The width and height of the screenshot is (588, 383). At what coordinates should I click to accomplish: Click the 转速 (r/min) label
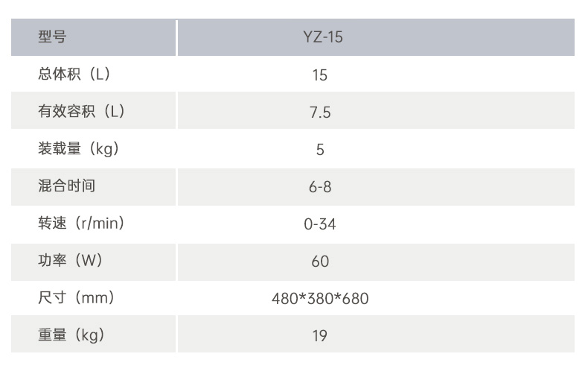coord(81,223)
